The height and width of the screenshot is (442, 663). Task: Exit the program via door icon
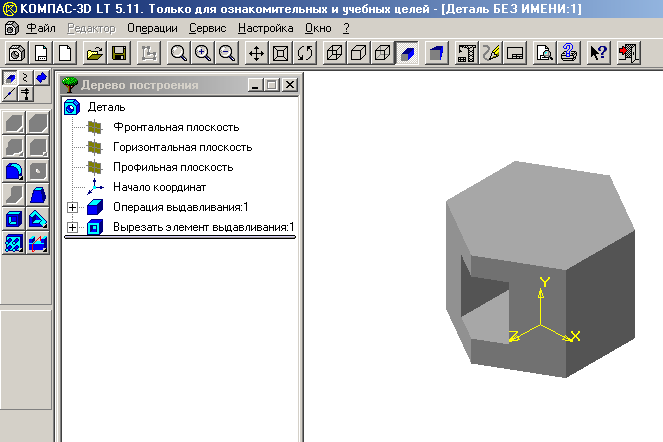pyautogui.click(x=629, y=53)
